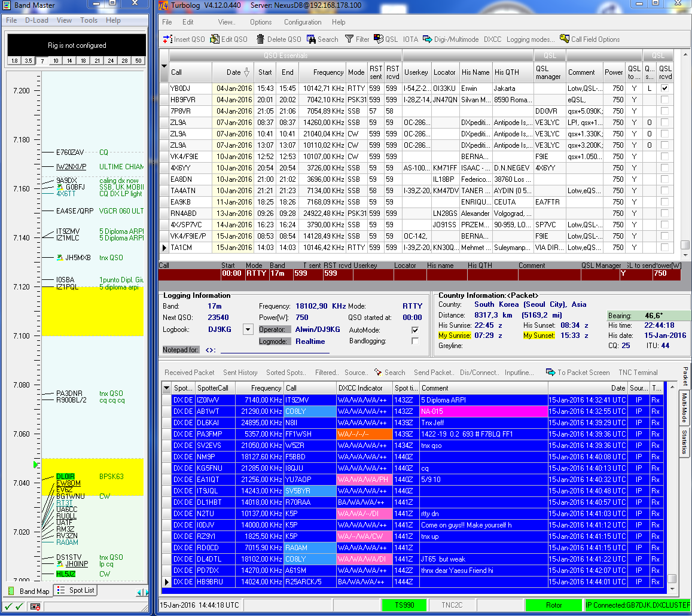The height and width of the screenshot is (616, 692).
Task: Click Band Master left cyan arrow
Action: (139, 592)
